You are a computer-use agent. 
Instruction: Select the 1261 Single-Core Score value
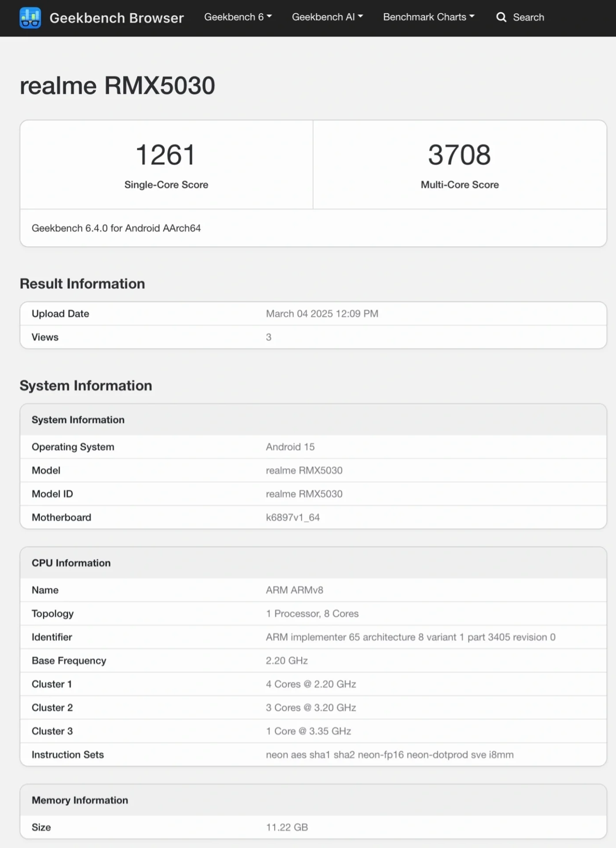tap(166, 155)
